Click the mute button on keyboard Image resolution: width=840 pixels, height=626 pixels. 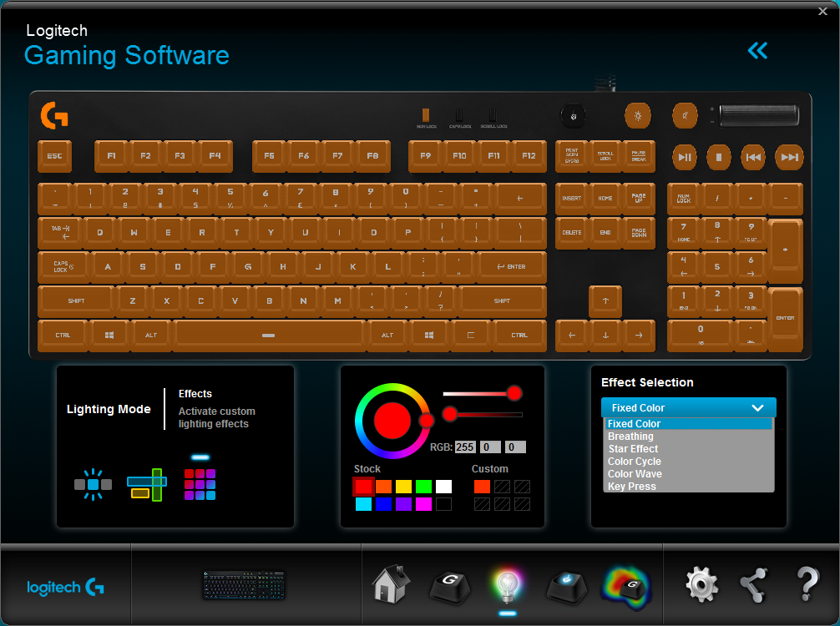coord(685,116)
